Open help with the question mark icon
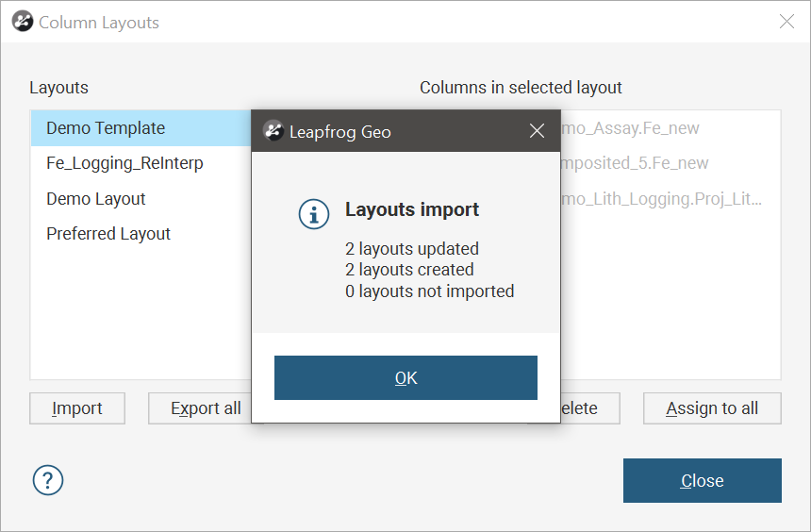 click(x=48, y=480)
